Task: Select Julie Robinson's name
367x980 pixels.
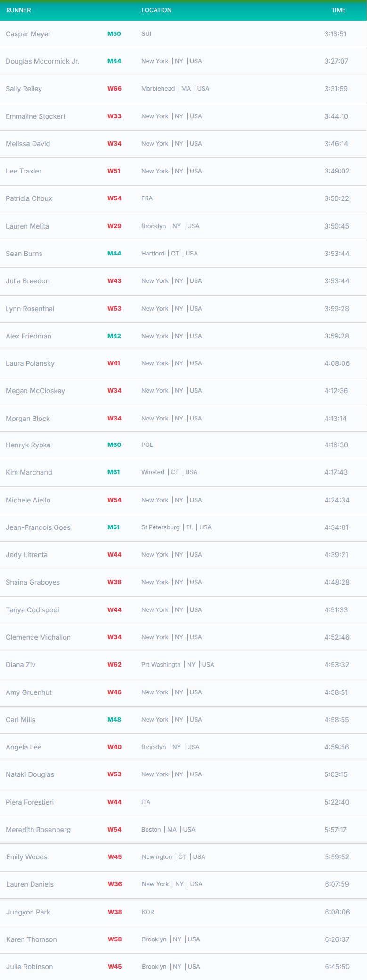Action: click(30, 967)
